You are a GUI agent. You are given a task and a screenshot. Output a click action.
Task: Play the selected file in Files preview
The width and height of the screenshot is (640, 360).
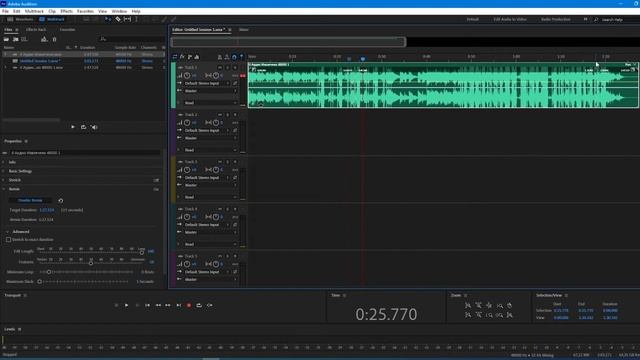tap(73, 127)
